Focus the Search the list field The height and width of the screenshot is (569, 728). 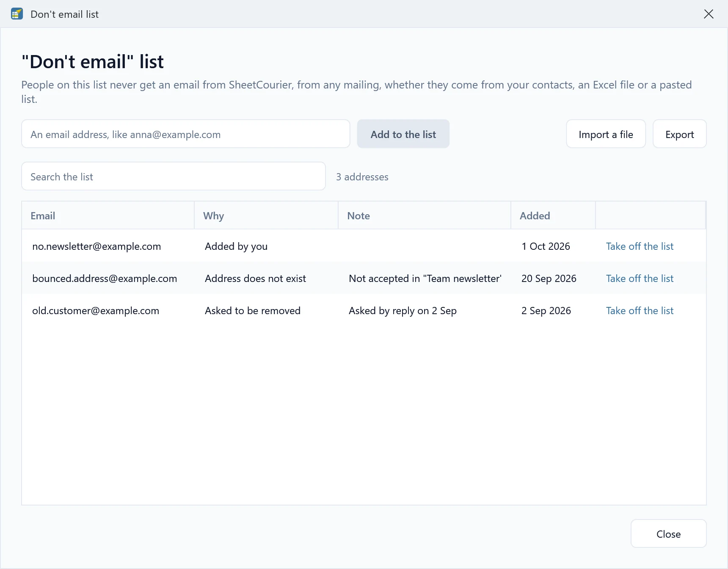coord(174,176)
